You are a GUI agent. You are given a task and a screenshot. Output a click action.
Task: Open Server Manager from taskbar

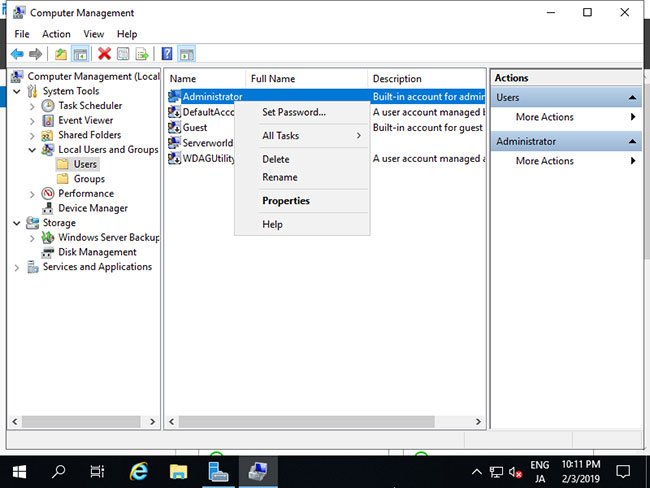point(218,472)
